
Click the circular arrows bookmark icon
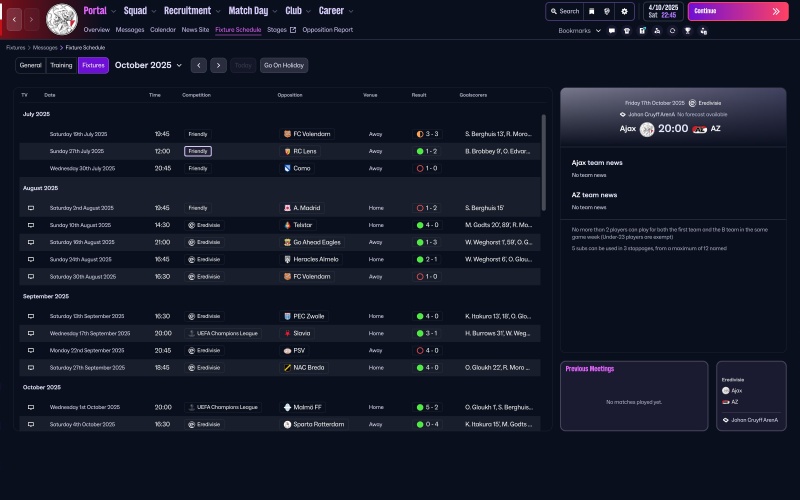tap(672, 31)
